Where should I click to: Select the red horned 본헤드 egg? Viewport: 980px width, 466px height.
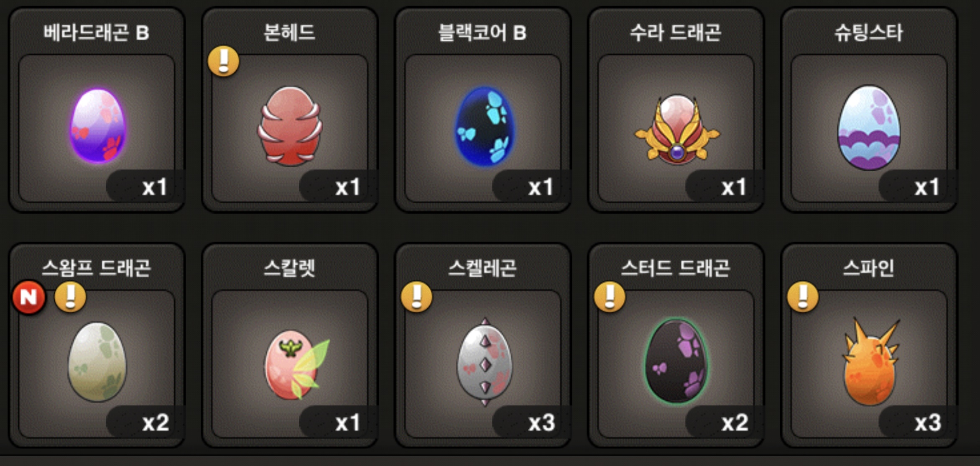coord(290,126)
